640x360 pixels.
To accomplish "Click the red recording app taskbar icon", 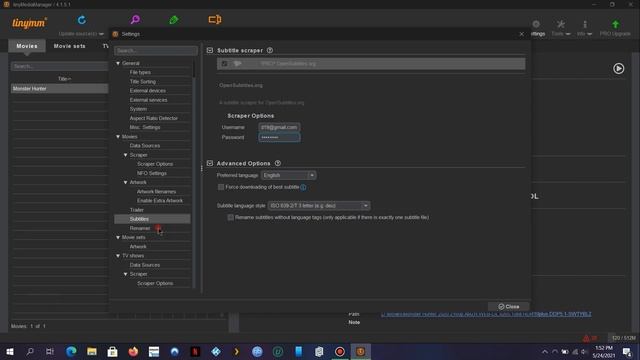I will (340, 351).
